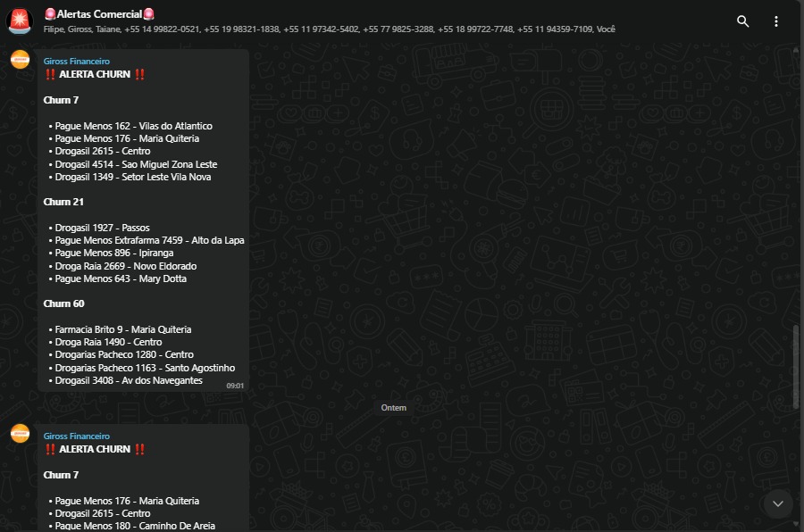This screenshot has height=532, width=804.
Task: Select Drogasil 1927 - Passos
Action: tap(102, 228)
